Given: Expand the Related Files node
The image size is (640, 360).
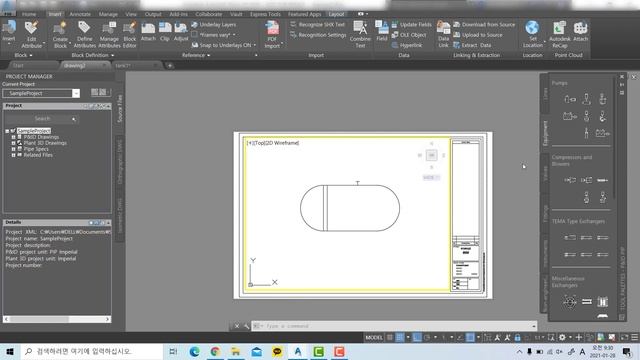Looking at the screenshot, I should click(13, 155).
